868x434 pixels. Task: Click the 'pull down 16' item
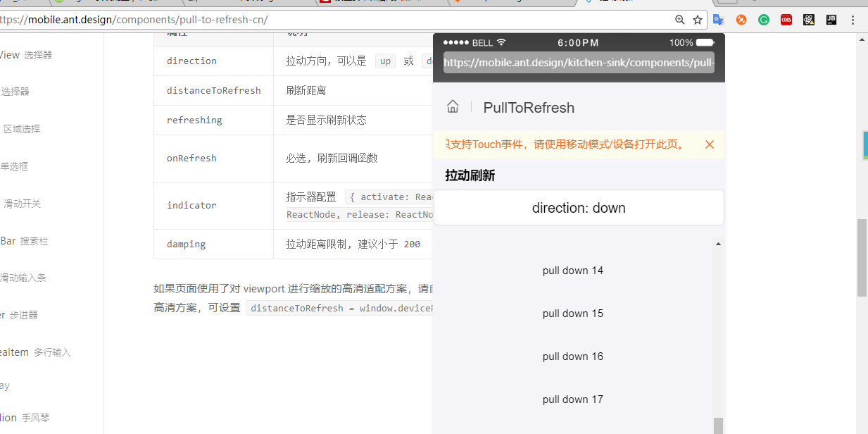[573, 356]
